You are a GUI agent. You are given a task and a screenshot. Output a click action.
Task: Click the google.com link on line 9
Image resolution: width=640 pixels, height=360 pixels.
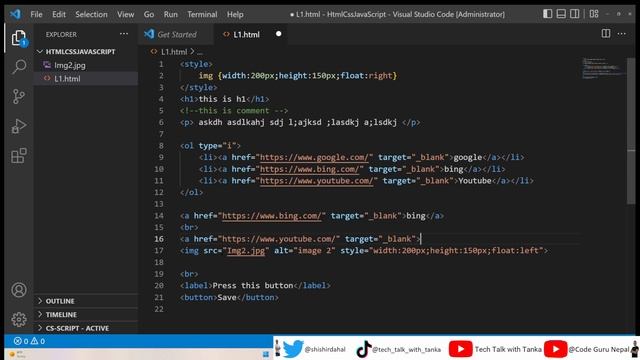(315, 157)
